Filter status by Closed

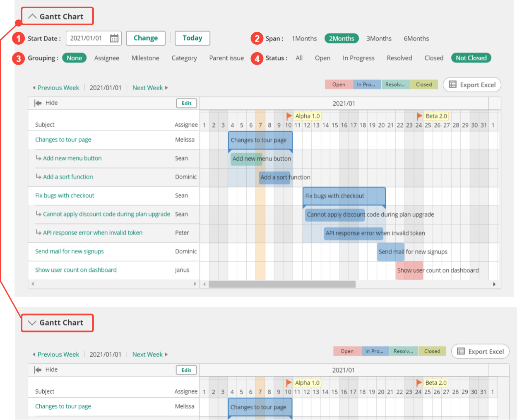(434, 58)
